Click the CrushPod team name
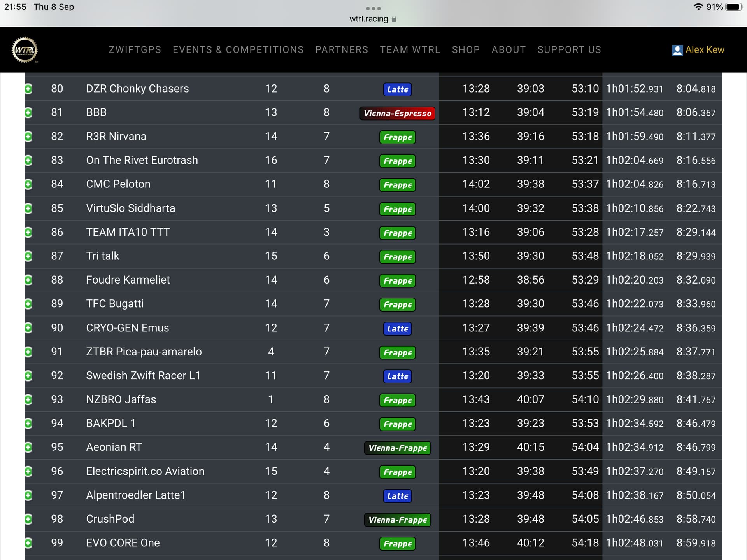This screenshot has width=747, height=560. 110,519
